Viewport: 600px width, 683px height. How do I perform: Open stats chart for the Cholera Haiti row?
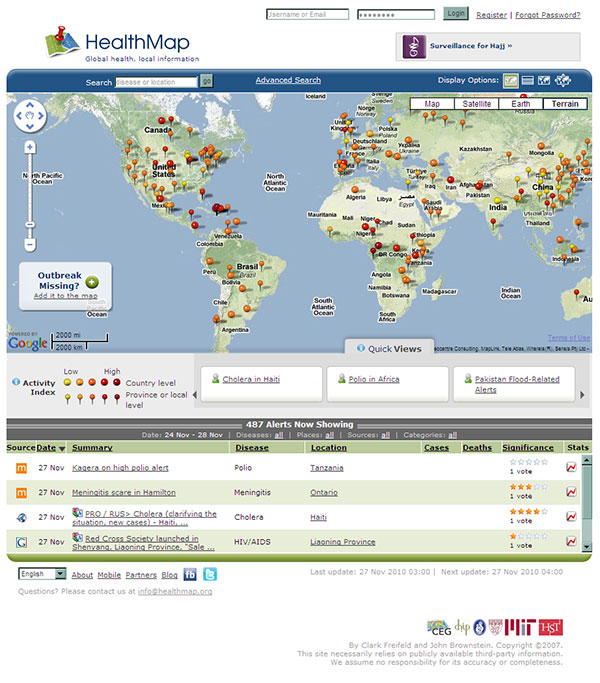pyautogui.click(x=571, y=517)
